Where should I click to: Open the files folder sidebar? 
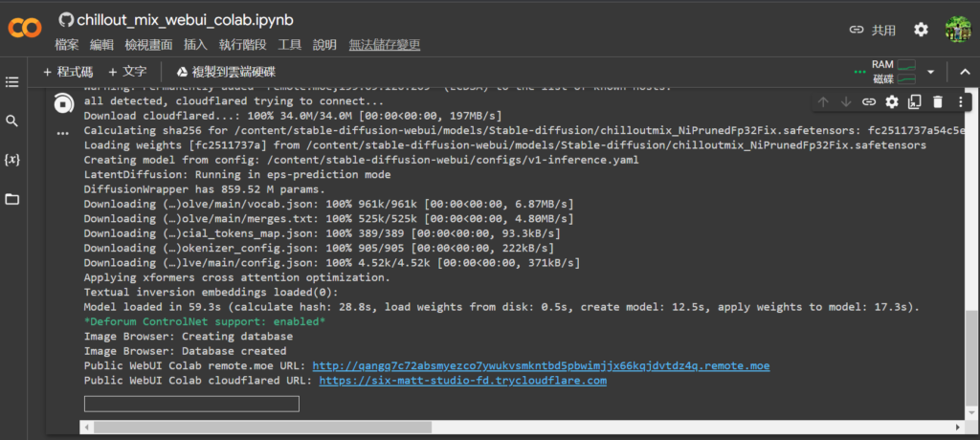pyautogui.click(x=11, y=199)
